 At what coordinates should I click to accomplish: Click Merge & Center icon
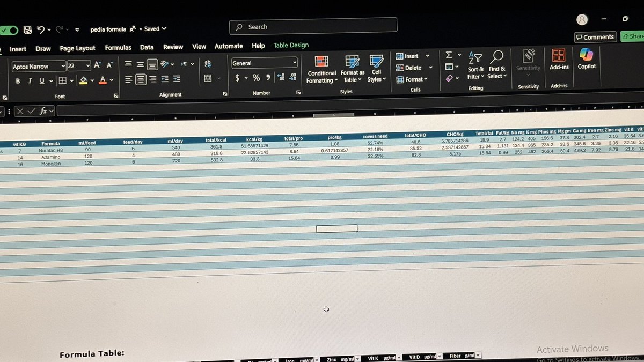(x=208, y=78)
